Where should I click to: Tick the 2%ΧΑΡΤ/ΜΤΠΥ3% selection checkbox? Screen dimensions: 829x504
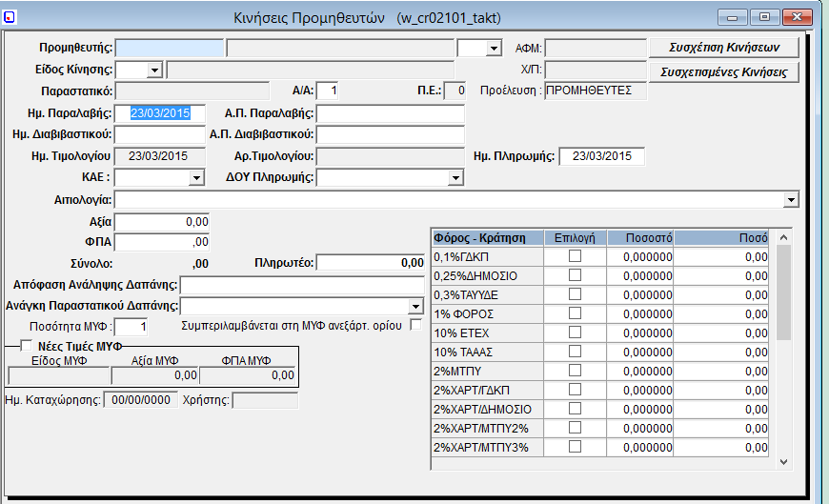pyautogui.click(x=575, y=446)
